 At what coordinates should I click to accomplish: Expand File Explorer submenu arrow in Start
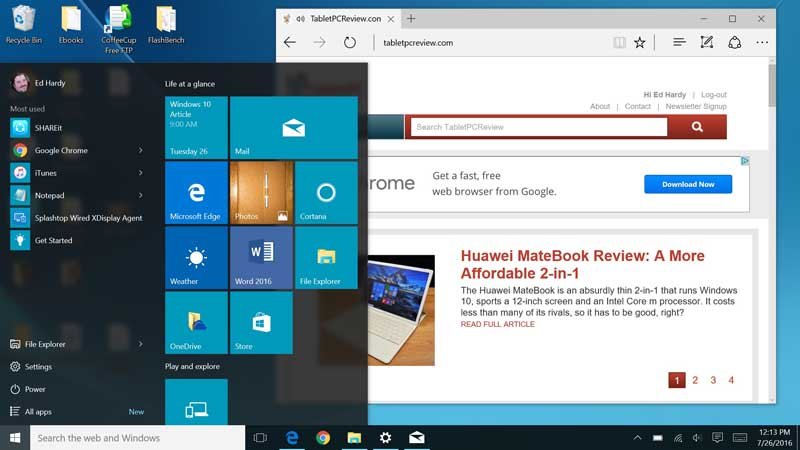[140, 344]
